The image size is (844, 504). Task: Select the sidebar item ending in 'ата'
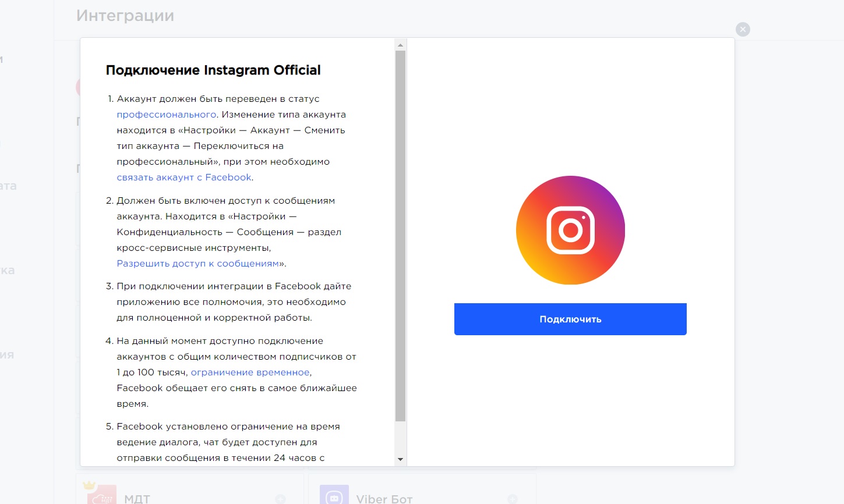(8, 186)
